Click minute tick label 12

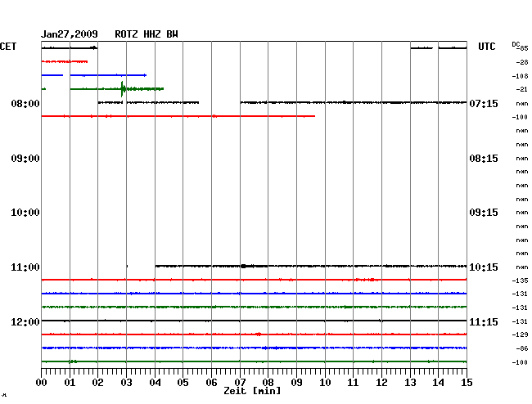point(381,382)
